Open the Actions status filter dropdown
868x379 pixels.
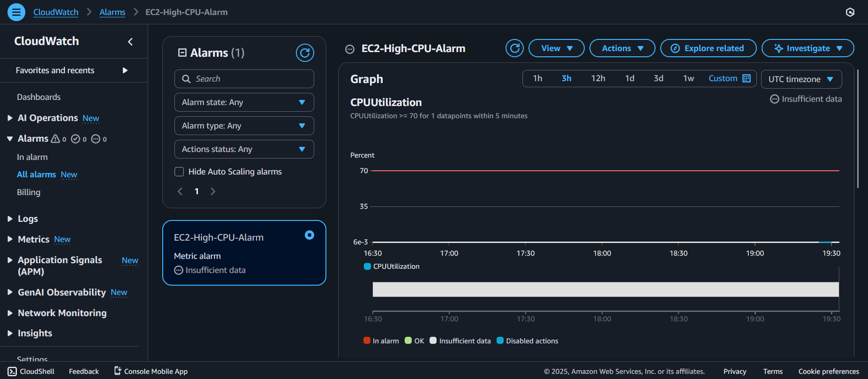(244, 149)
